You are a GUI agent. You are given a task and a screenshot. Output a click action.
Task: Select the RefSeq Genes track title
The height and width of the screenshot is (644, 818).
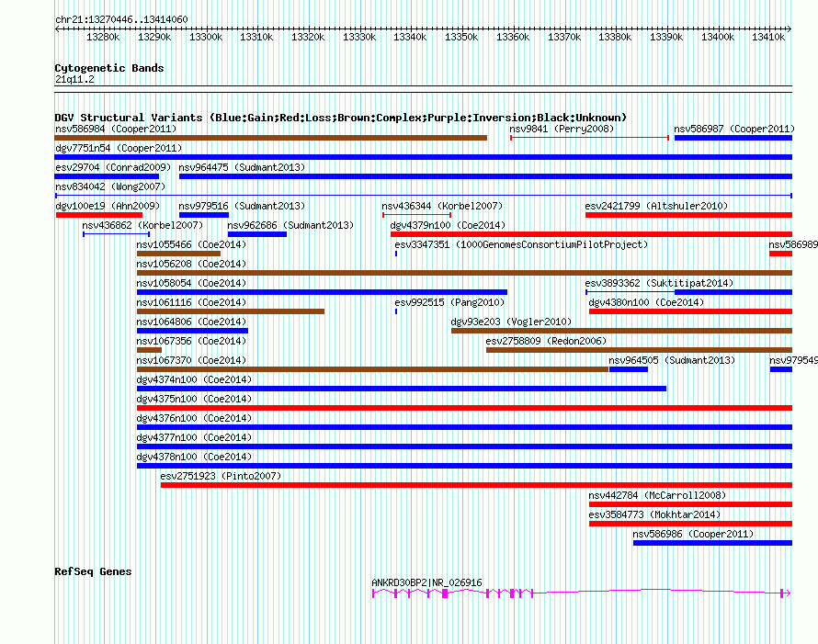(x=93, y=571)
